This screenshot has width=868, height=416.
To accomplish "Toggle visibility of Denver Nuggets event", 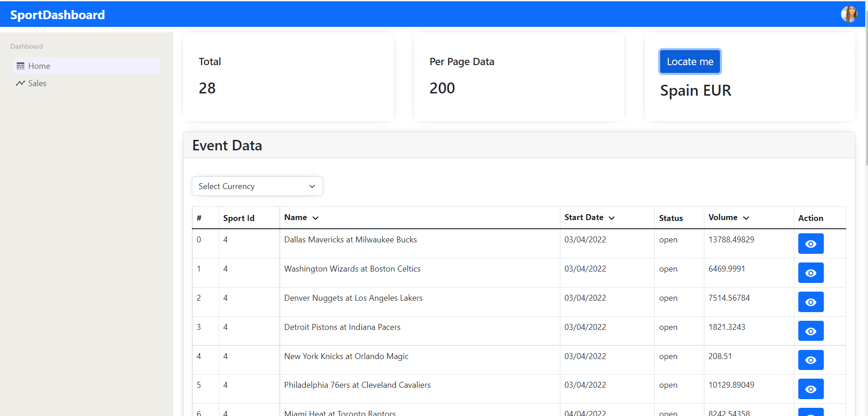I will 810,302.
